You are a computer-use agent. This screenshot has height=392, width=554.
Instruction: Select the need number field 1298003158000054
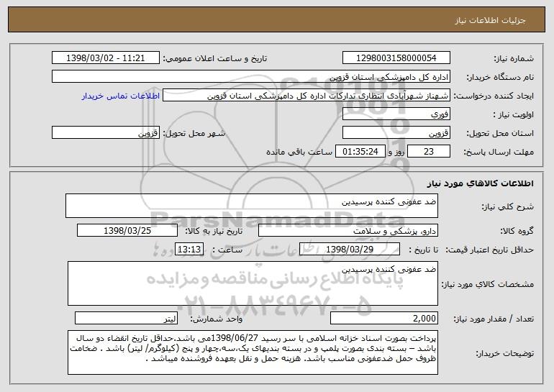coord(396,58)
